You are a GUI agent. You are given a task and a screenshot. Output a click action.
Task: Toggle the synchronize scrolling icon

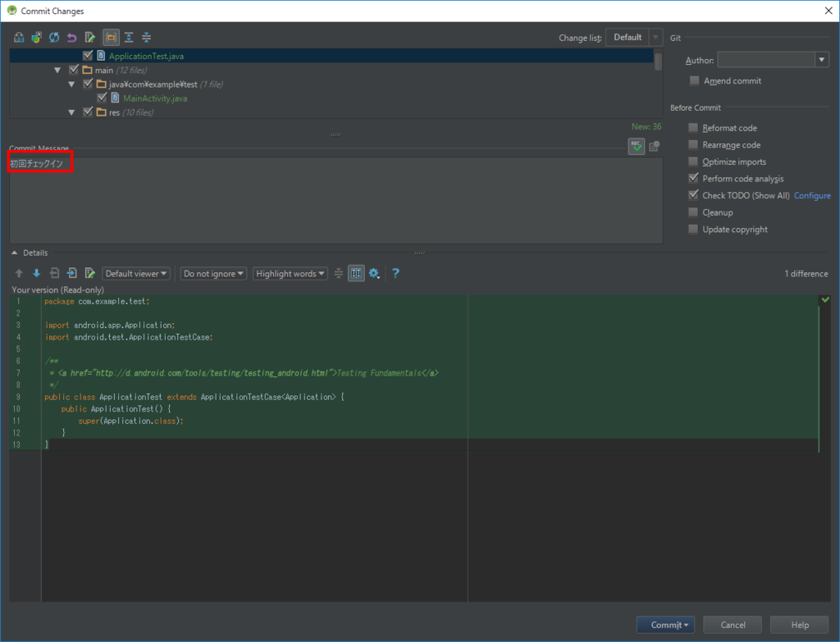[x=356, y=274]
